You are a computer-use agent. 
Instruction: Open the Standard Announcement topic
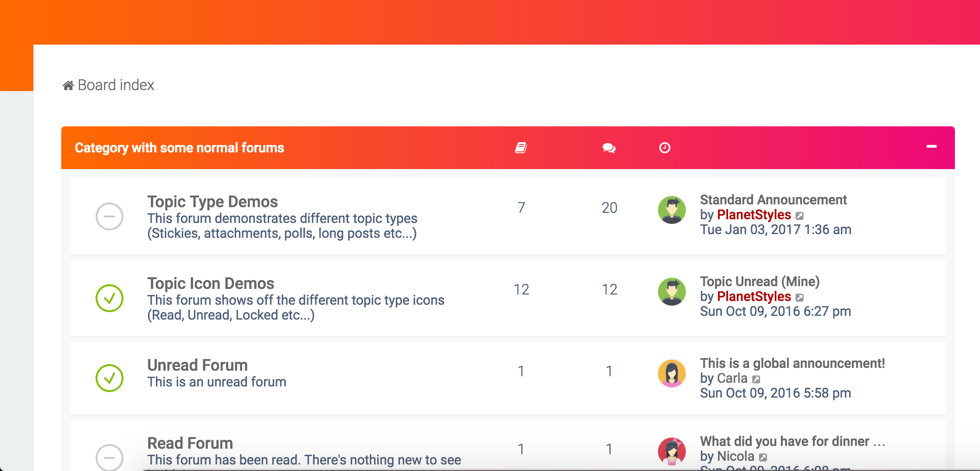pos(774,200)
